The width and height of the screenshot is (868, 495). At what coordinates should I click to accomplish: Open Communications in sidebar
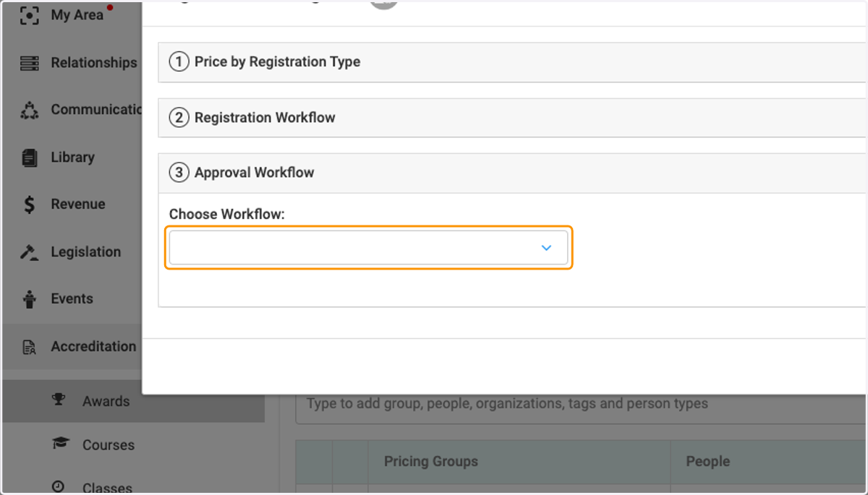point(96,110)
